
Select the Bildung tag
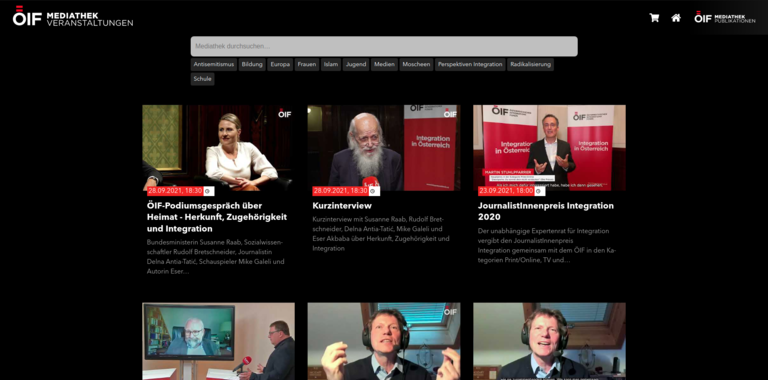click(x=252, y=65)
